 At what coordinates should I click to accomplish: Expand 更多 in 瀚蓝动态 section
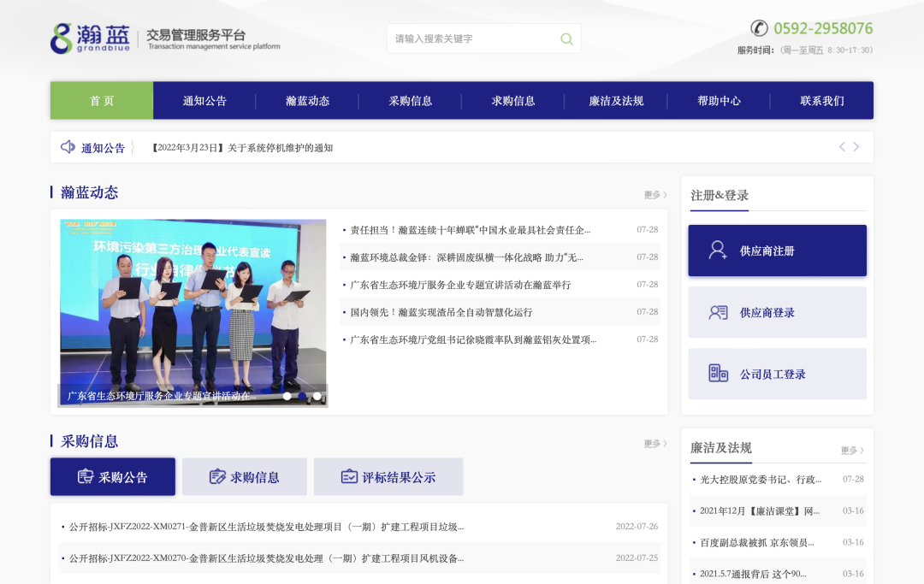point(654,195)
